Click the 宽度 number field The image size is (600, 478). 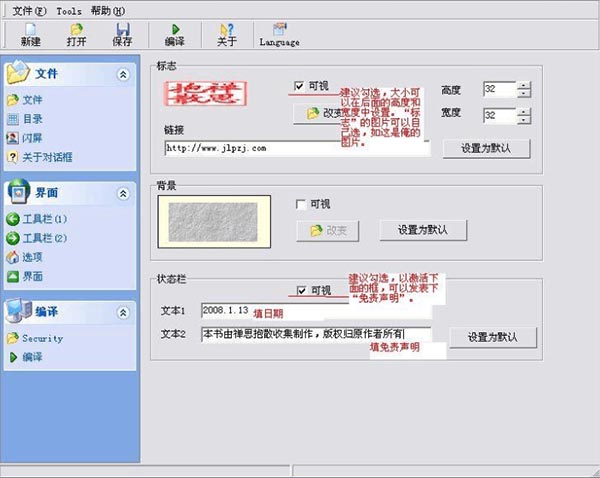point(501,116)
